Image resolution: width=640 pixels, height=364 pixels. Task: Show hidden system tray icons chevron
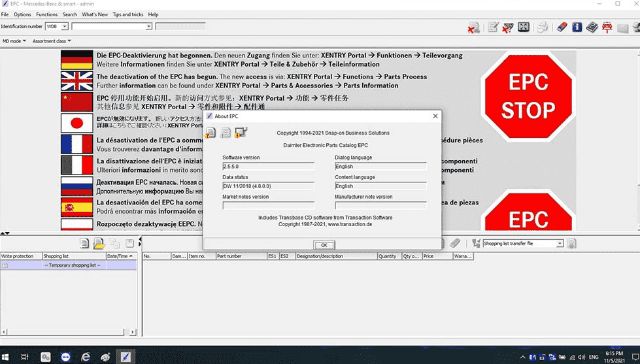[523, 357]
